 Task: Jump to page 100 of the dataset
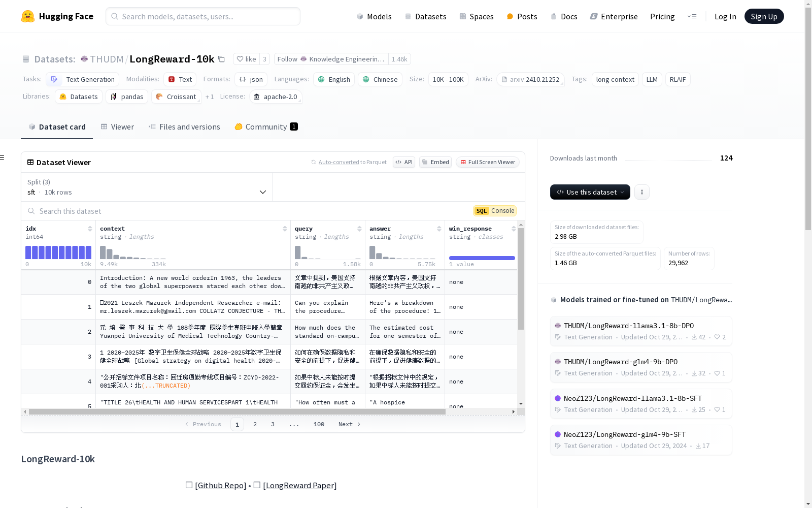pos(319,424)
